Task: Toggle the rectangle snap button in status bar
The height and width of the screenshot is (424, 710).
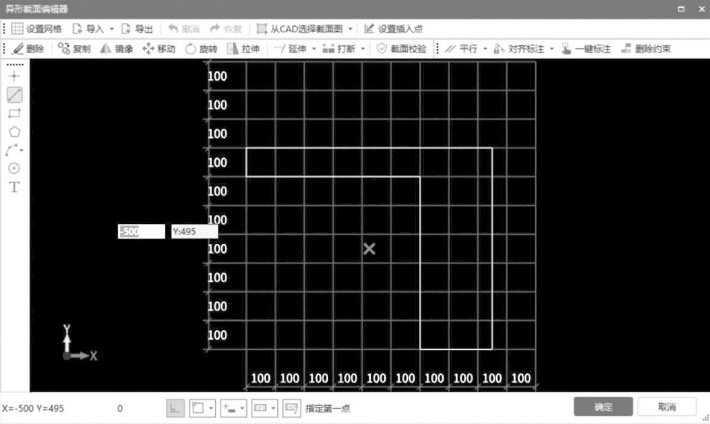Action: click(199, 408)
